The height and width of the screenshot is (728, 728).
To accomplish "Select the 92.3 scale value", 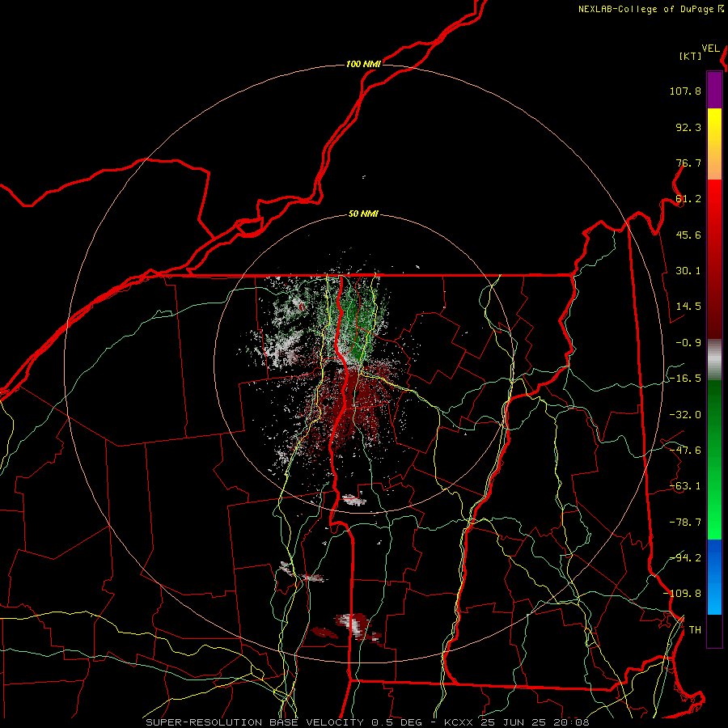I will (688, 127).
